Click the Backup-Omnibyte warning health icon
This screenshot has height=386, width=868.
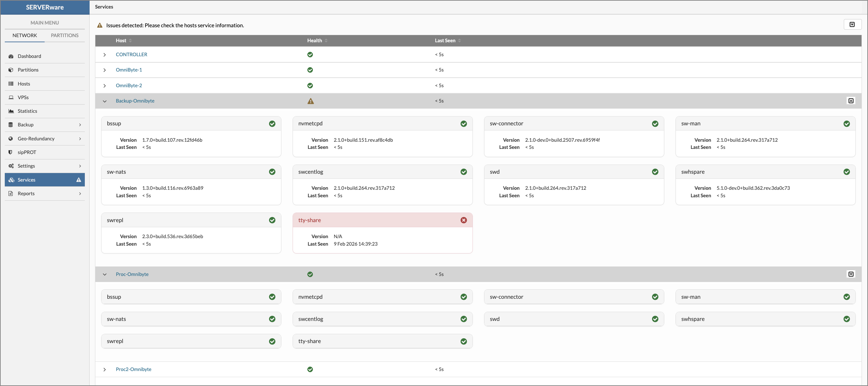click(x=311, y=101)
